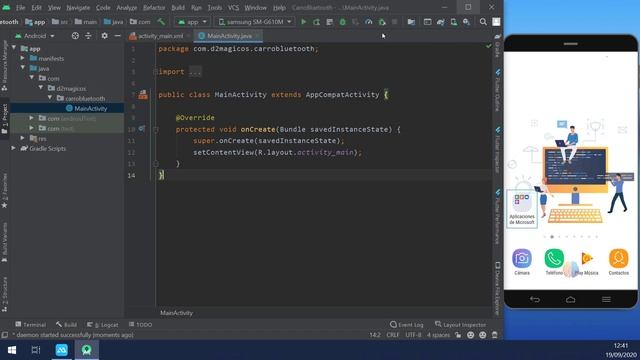This screenshot has height=360, width=640.
Task: Open the Build menu
Action: (x=178, y=7)
